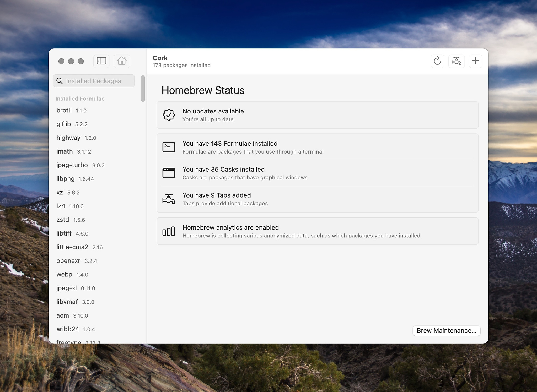The image size is (537, 392).
Task: Click the refresh/sync Homebrew icon
Action: point(438,61)
